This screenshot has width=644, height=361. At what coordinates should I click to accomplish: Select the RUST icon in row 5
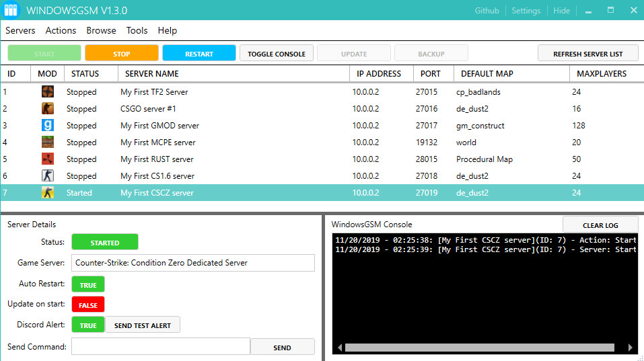[x=48, y=159]
